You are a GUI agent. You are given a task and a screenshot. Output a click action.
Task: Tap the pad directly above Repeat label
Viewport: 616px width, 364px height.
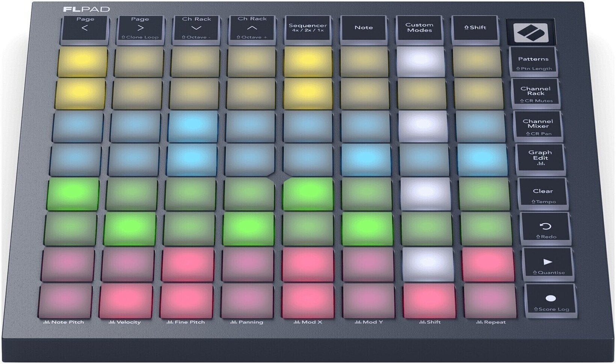coord(490,301)
